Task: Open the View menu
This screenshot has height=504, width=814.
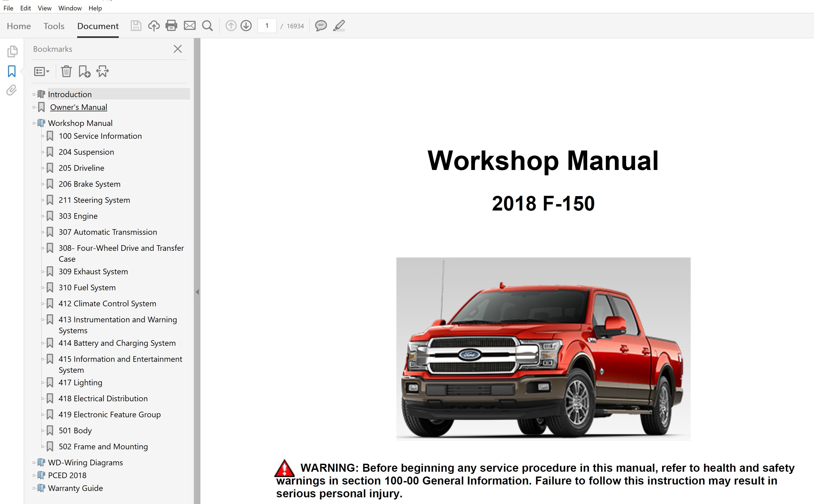Action: (44, 8)
